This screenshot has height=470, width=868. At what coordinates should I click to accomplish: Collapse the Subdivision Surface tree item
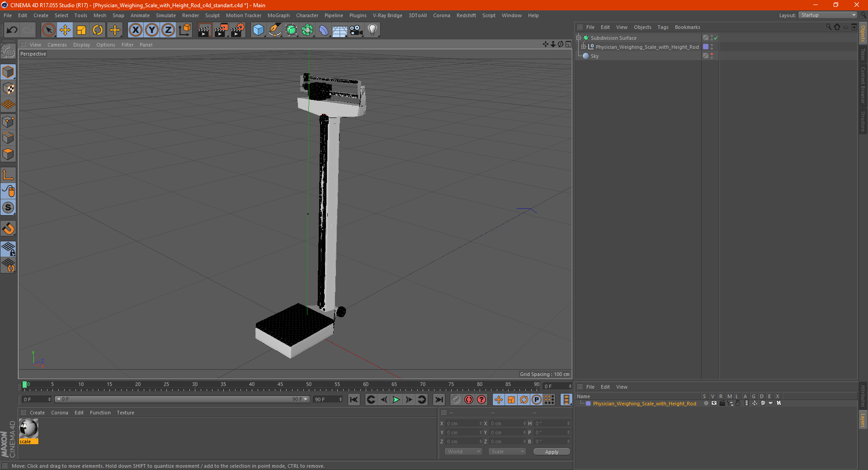579,38
